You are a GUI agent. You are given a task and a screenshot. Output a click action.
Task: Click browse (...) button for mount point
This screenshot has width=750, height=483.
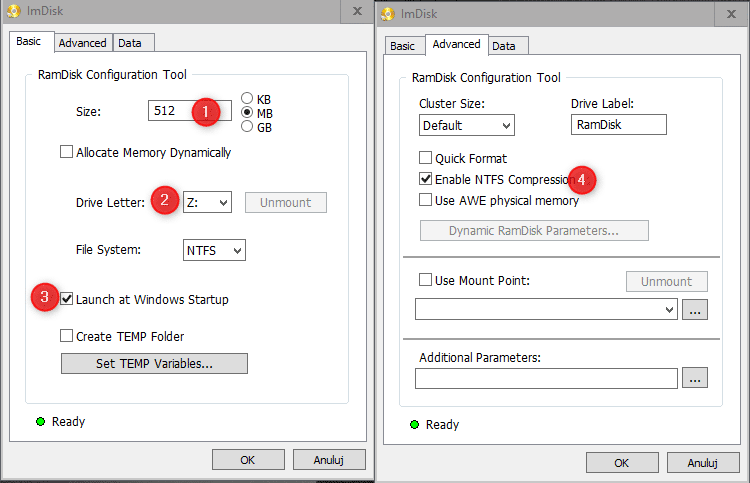pos(695,309)
